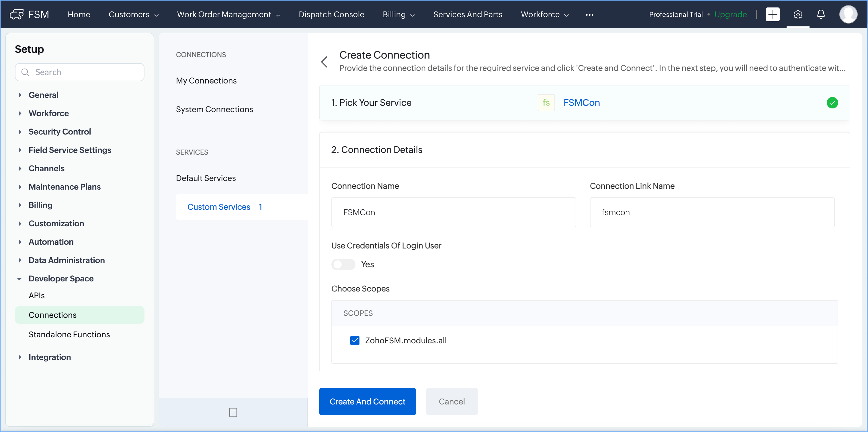Click the Connection Name input field

tap(453, 212)
